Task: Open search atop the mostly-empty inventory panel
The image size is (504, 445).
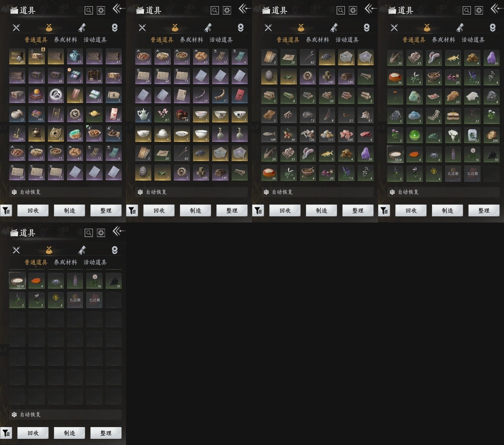Action: [x=89, y=233]
